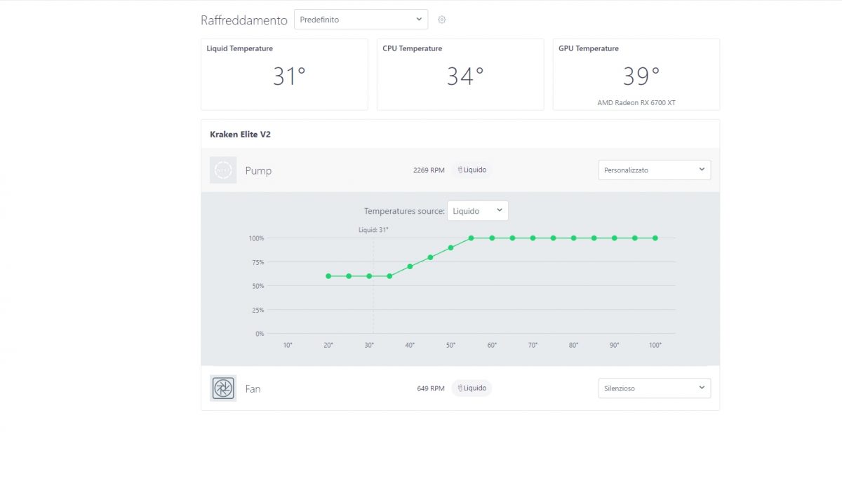842x504 pixels.
Task: Select the curve point at 40°
Action: (410, 266)
